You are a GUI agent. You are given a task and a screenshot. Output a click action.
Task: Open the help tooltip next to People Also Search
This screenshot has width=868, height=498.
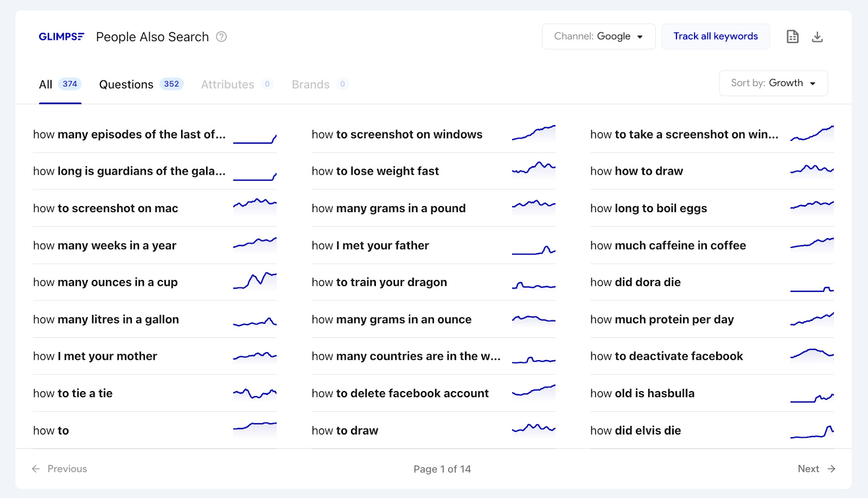pos(221,36)
